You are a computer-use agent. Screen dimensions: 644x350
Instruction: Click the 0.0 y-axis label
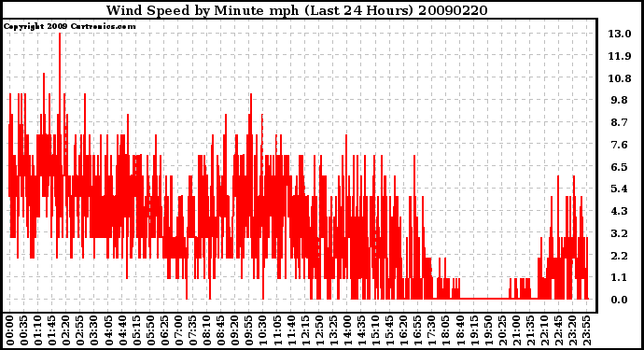point(620,300)
